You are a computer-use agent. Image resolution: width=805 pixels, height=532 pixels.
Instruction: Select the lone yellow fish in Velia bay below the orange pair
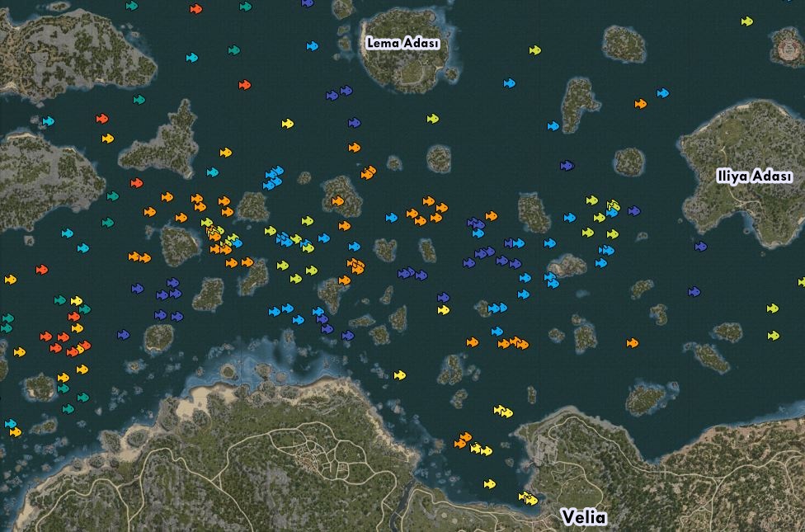click(489, 484)
